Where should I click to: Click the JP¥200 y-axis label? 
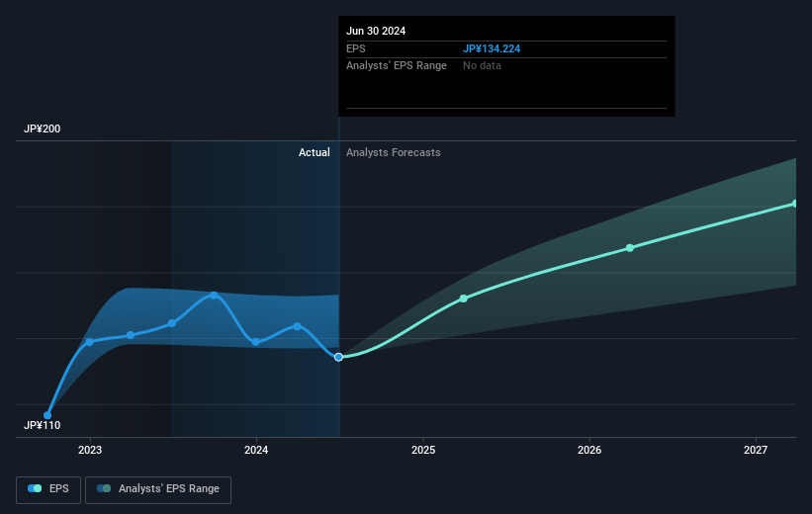pos(42,128)
